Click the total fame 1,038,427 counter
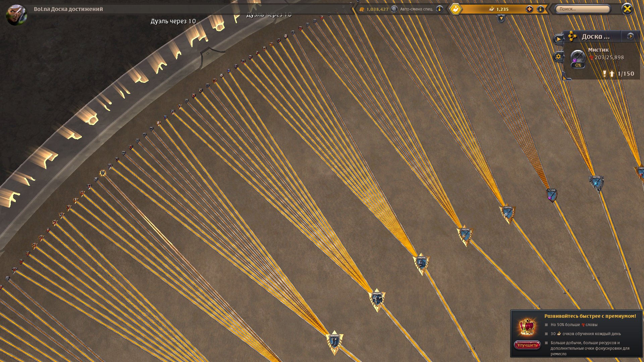This screenshot has width=644, height=362. (377, 9)
